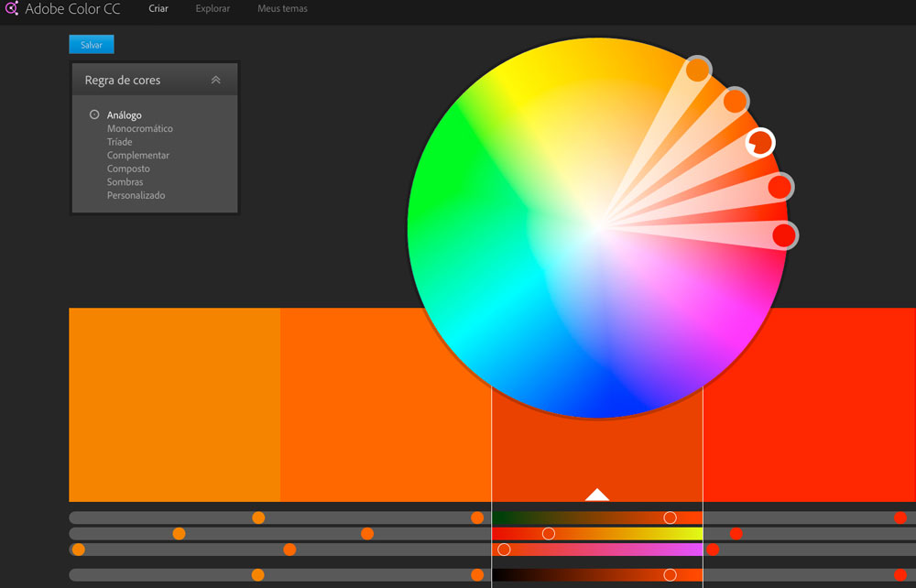Click the white-ringed base color handle on the wheel
916x588 pixels.
[760, 143]
